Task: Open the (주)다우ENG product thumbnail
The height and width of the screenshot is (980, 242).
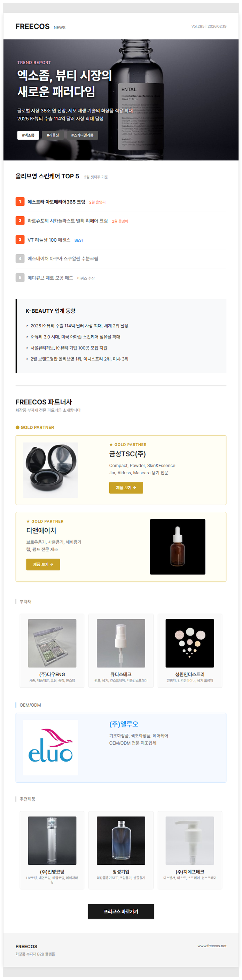Action: (52, 643)
